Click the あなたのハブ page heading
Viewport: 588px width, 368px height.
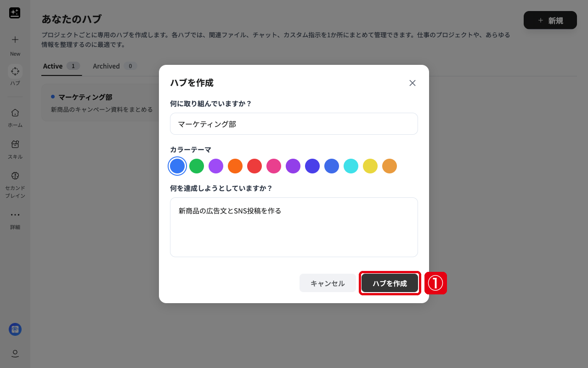pyautogui.click(x=72, y=19)
